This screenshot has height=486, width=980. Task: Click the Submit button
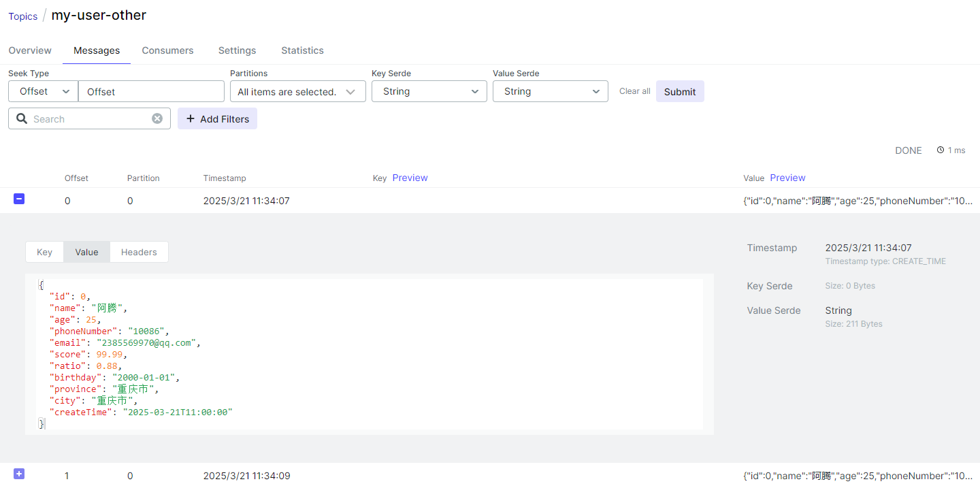pyautogui.click(x=680, y=91)
